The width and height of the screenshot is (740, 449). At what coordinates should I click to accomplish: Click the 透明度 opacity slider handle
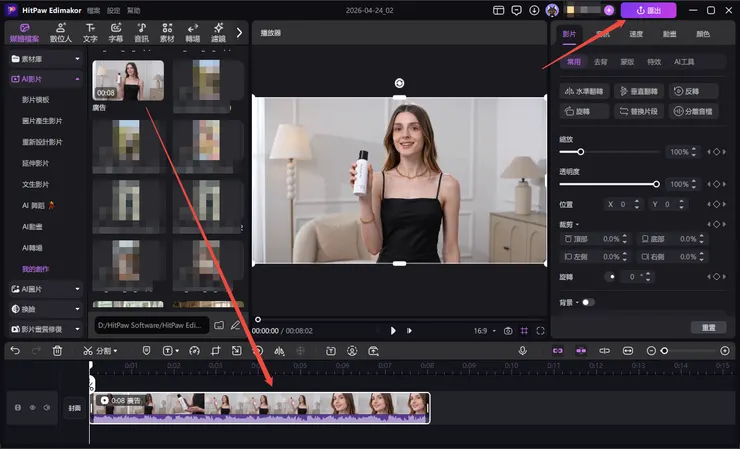coord(656,184)
